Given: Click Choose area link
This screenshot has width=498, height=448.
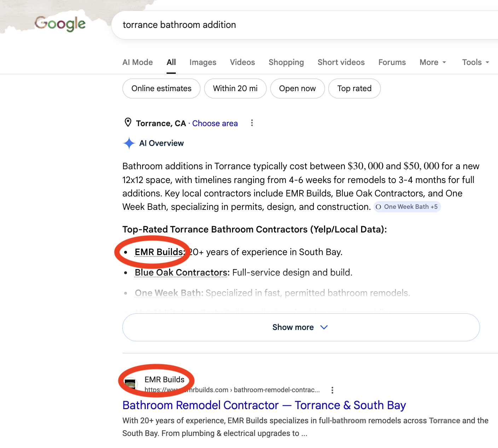Looking at the screenshot, I should point(215,123).
